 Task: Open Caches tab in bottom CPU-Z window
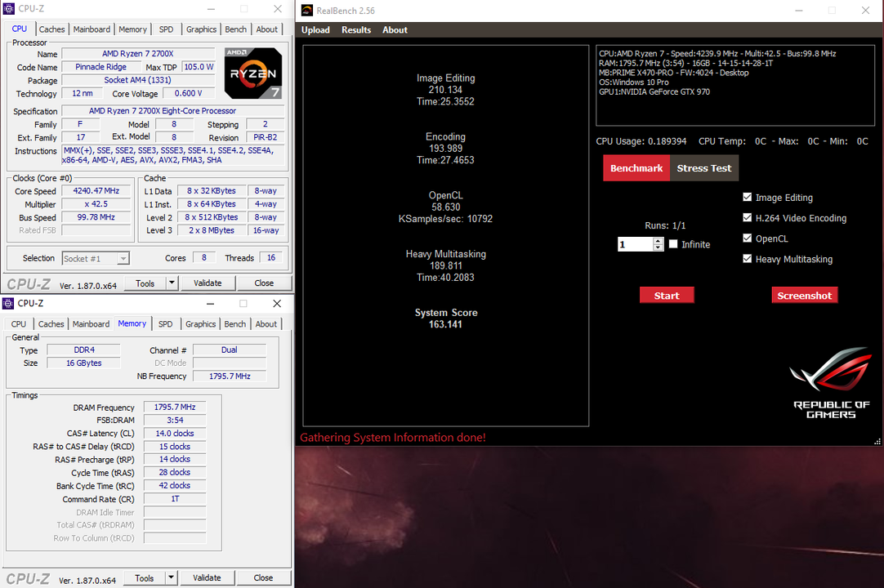coord(51,324)
